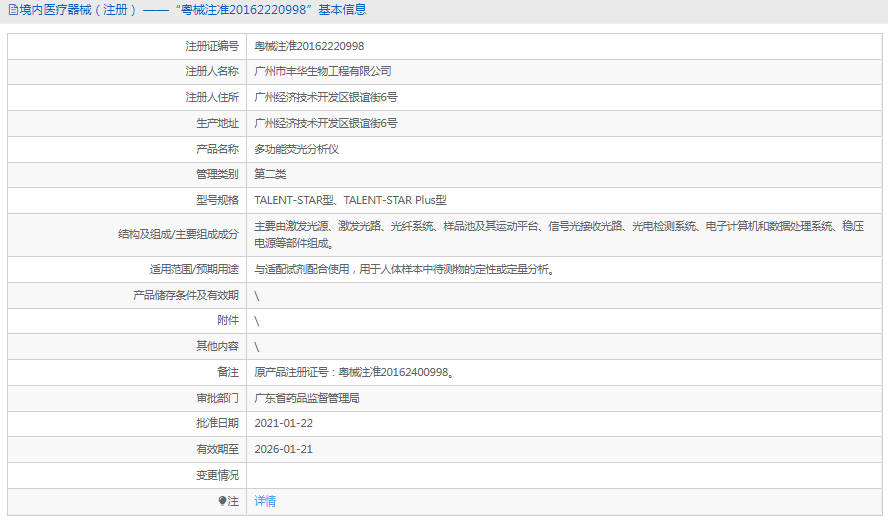Viewport: 888px width, 521px height.
Task: Select the registration number 粤械注准20162220998 cell value
Action: [309, 46]
